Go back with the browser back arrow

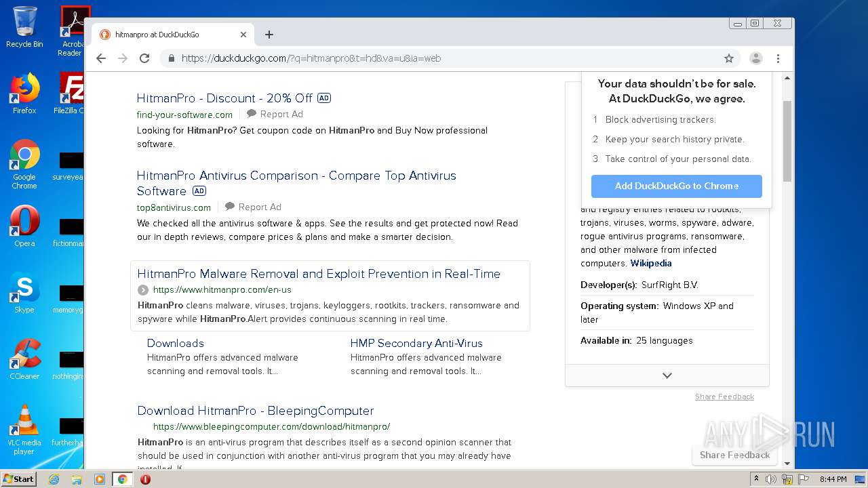(x=101, y=58)
